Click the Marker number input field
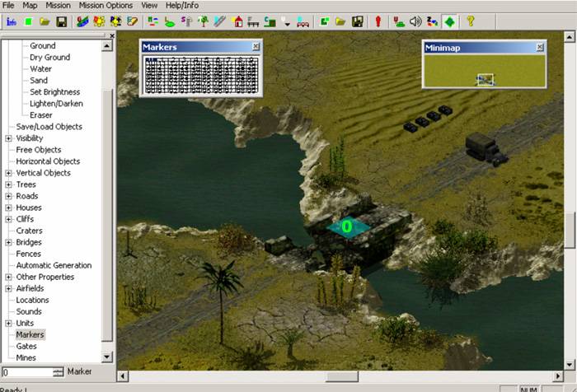This screenshot has height=392, width=577. 26,372
